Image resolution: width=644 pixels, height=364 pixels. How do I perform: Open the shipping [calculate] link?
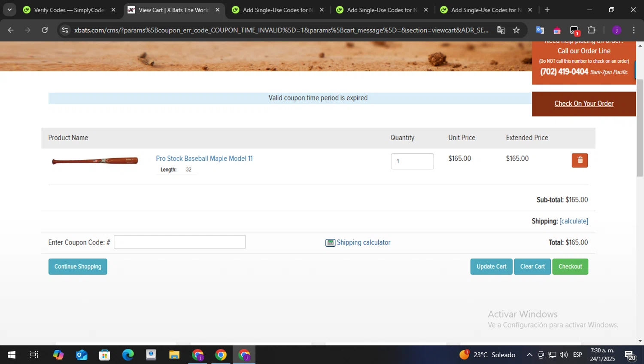[x=574, y=221]
